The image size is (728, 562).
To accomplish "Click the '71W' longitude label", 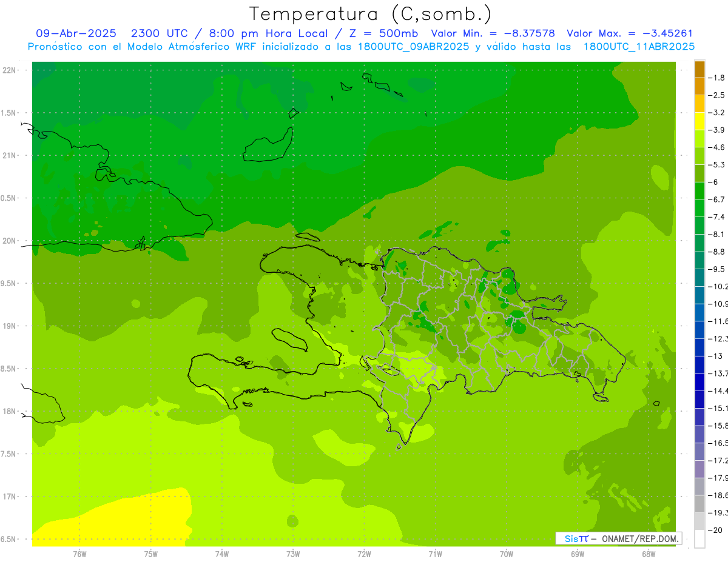I will [x=435, y=554].
